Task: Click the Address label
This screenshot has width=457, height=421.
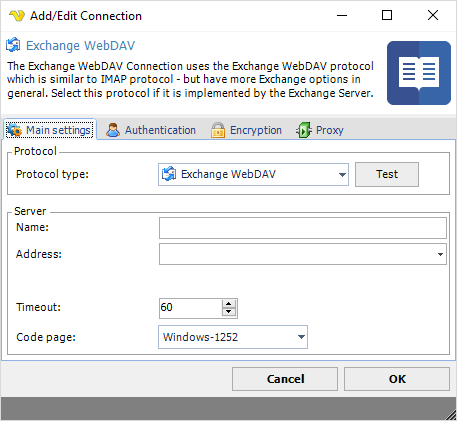Action: click(x=39, y=254)
